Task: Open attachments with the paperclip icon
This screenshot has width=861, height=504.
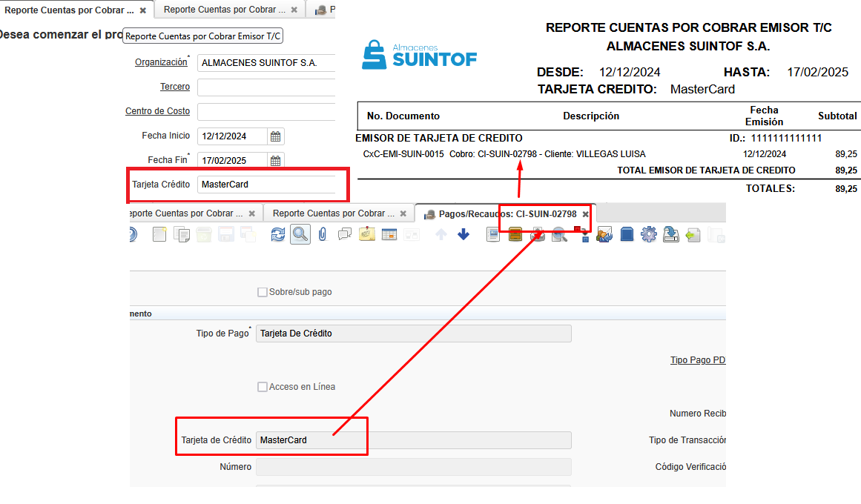Action: [322, 234]
